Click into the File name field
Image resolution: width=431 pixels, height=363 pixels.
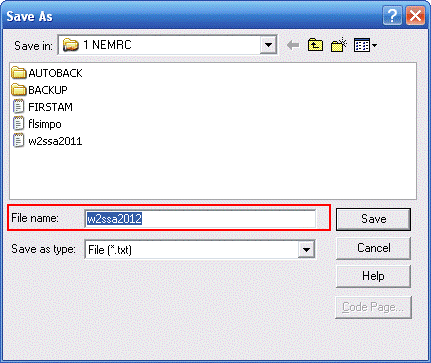pyautogui.click(x=200, y=219)
